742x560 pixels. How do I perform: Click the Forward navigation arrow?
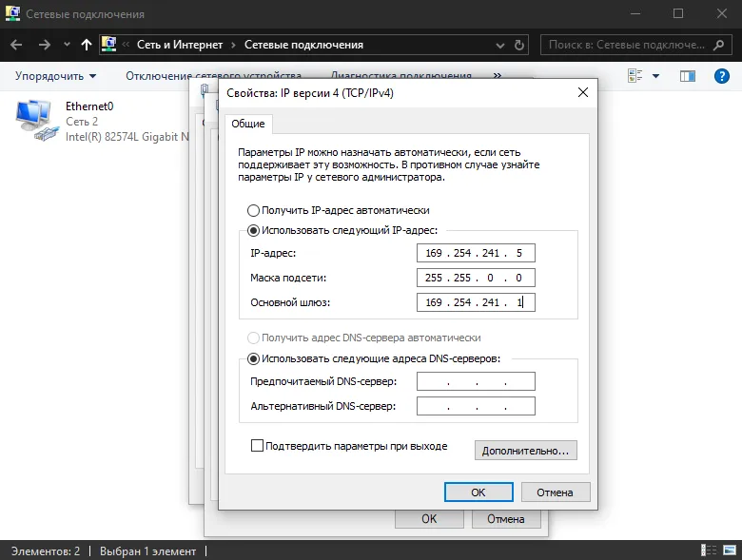45,45
